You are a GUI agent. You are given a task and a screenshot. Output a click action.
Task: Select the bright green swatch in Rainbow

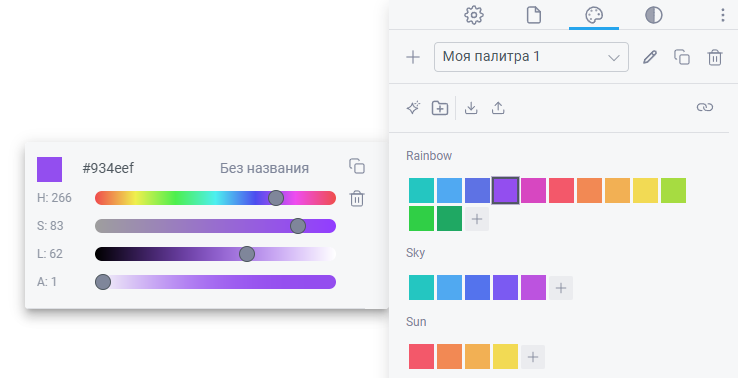[421, 218]
